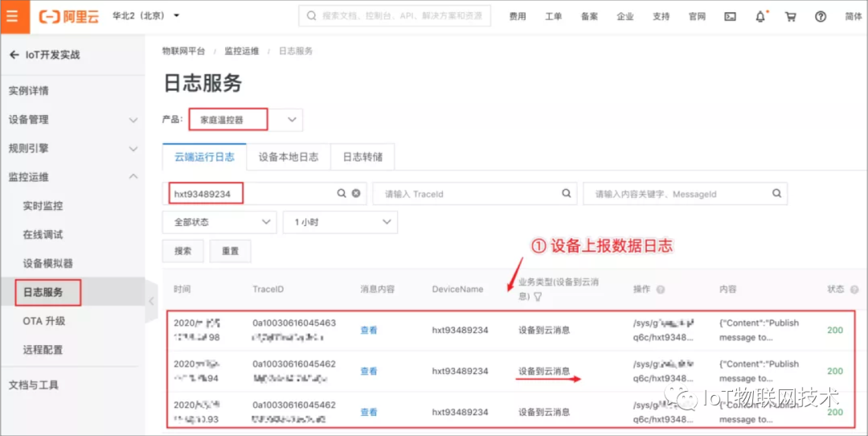Expand the 设备管理 sidebar section

[72, 119]
